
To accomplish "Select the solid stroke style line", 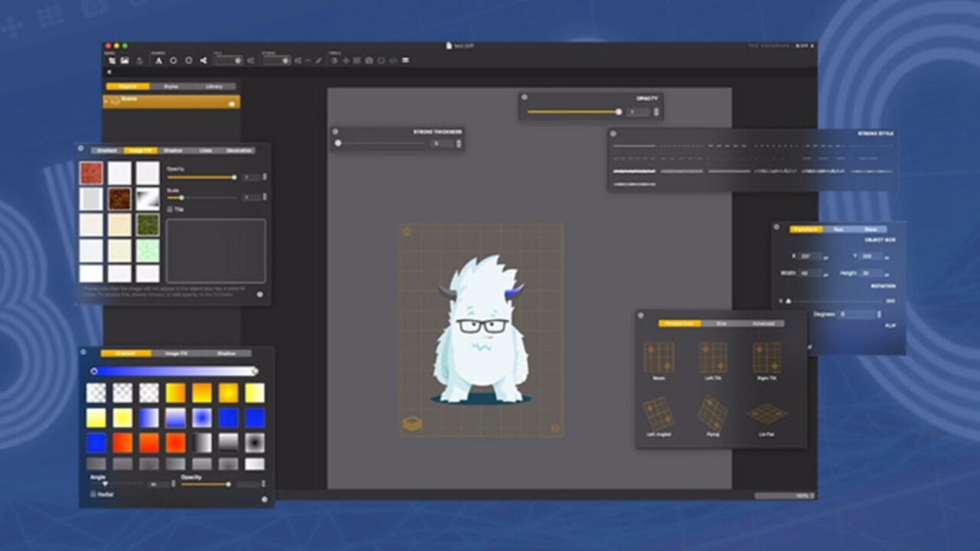I will [x=635, y=145].
